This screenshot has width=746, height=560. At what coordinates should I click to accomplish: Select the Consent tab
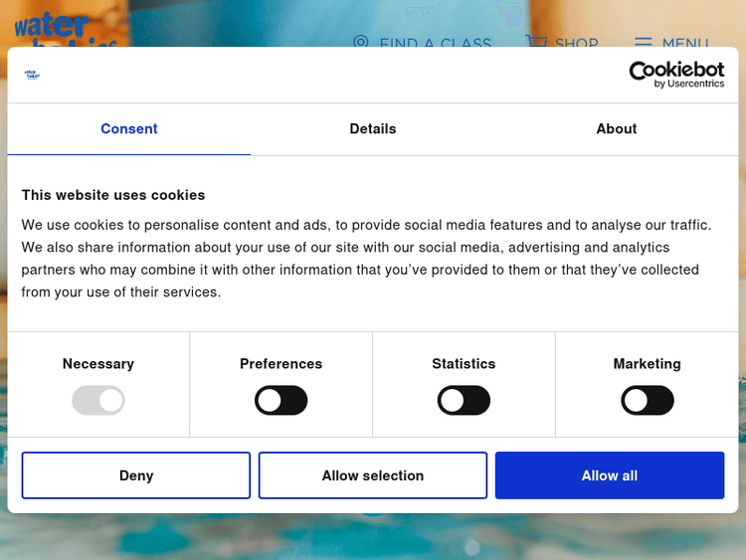[129, 129]
